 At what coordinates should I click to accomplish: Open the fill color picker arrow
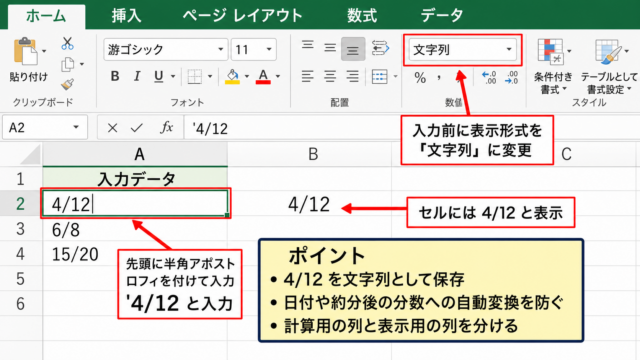[x=247, y=76]
